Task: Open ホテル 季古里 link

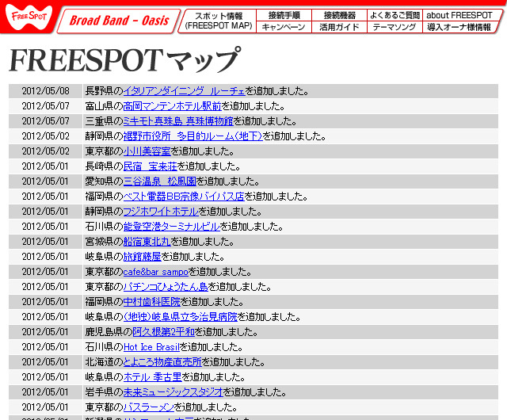Action: (x=153, y=377)
